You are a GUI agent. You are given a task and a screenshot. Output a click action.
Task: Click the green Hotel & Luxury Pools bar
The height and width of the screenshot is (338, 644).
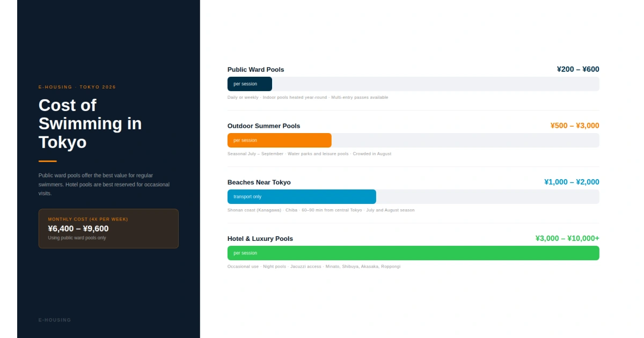point(413,253)
